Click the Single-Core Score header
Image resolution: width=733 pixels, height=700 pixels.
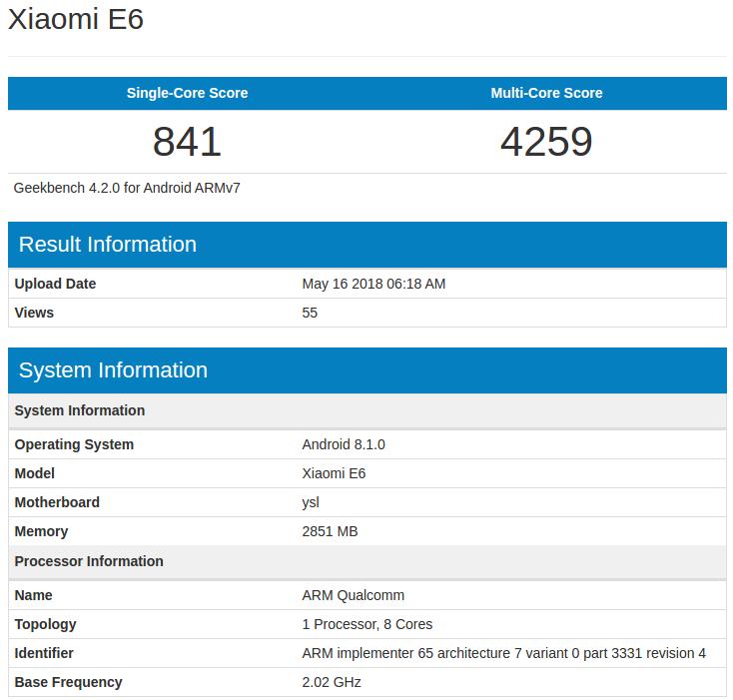coord(187,93)
